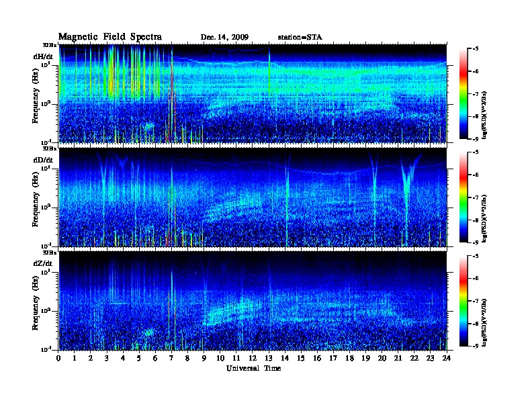Screen dimensions: 532x411
Task: Click hour 16 on the Universal Time axis
Action: [317, 358]
